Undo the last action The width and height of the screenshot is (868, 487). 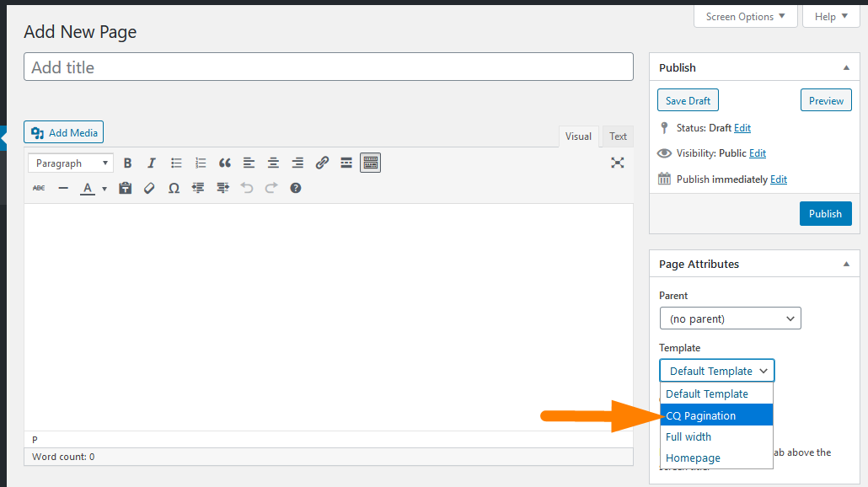point(247,188)
